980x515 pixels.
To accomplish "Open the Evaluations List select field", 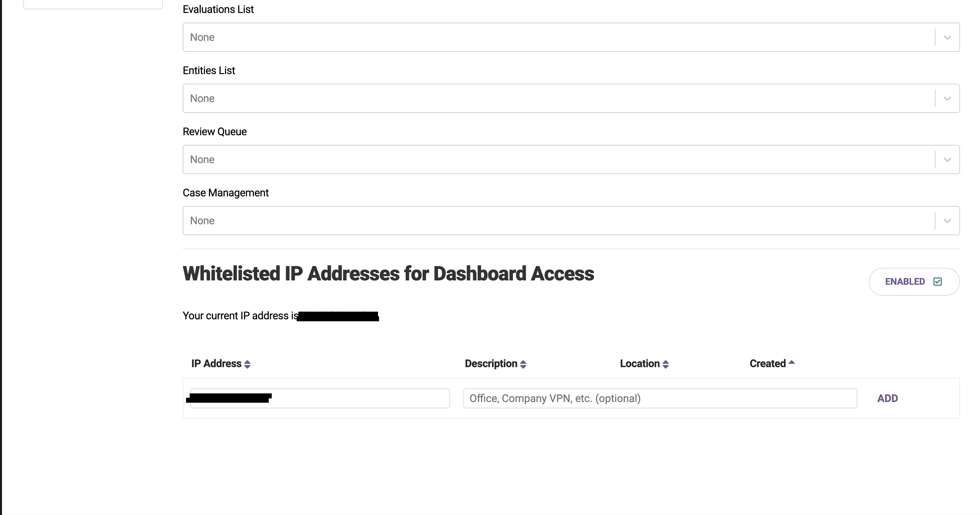I will [x=571, y=37].
